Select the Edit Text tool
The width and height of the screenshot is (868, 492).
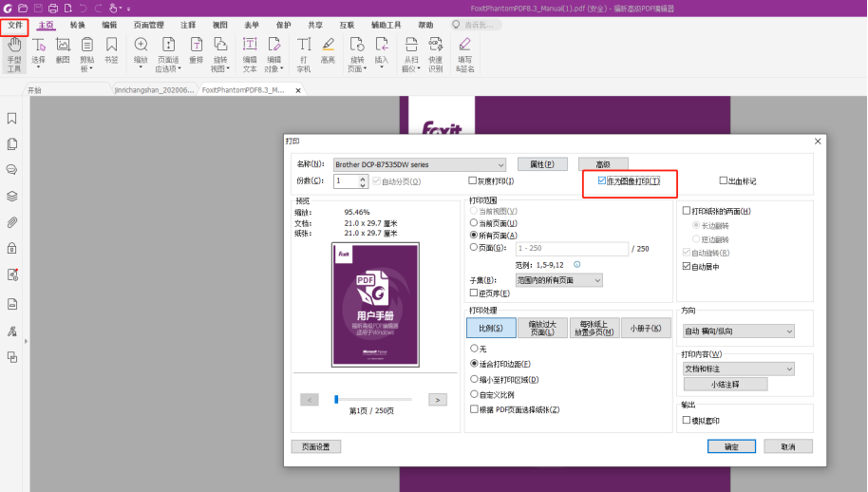250,54
